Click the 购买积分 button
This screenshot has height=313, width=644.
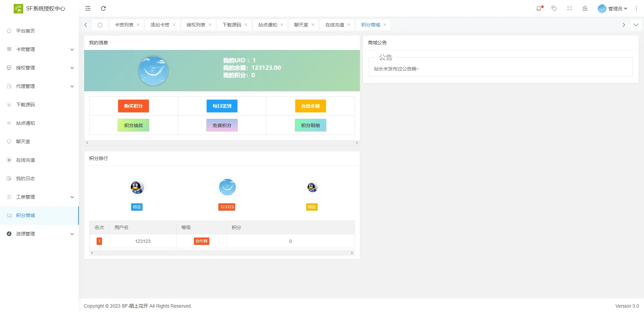coord(133,106)
